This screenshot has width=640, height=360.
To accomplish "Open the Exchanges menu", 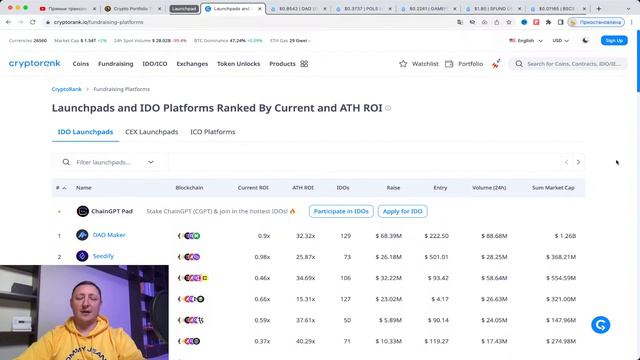I will point(192,64).
